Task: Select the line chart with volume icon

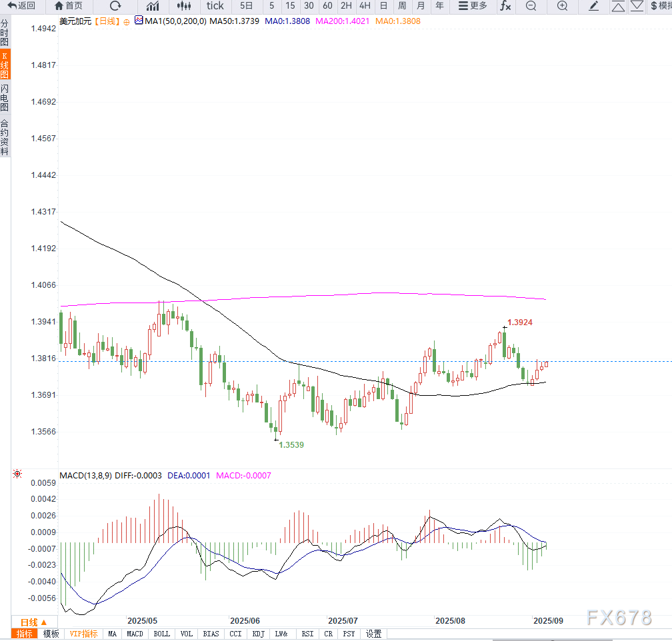Action: [153, 6]
